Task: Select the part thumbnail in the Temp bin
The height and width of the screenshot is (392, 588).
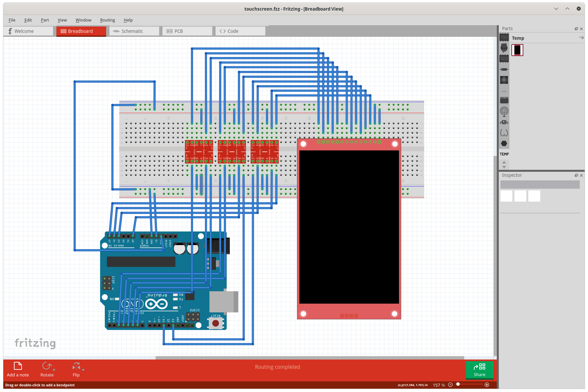Action: pos(518,50)
